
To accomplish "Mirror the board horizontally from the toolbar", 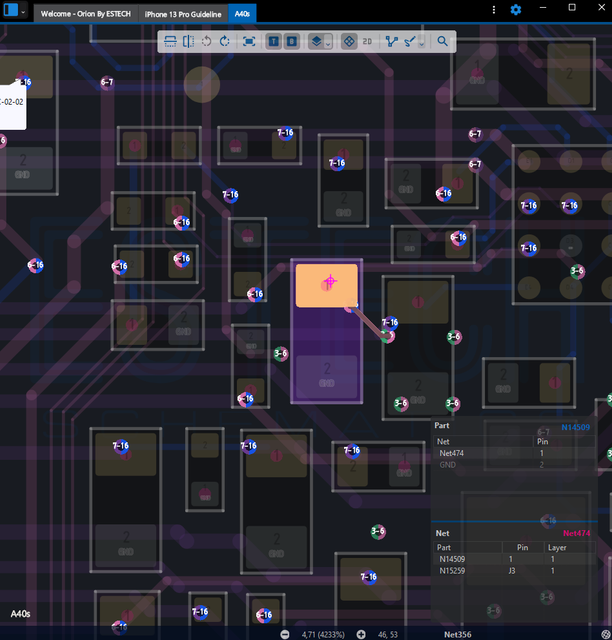I will (x=188, y=41).
